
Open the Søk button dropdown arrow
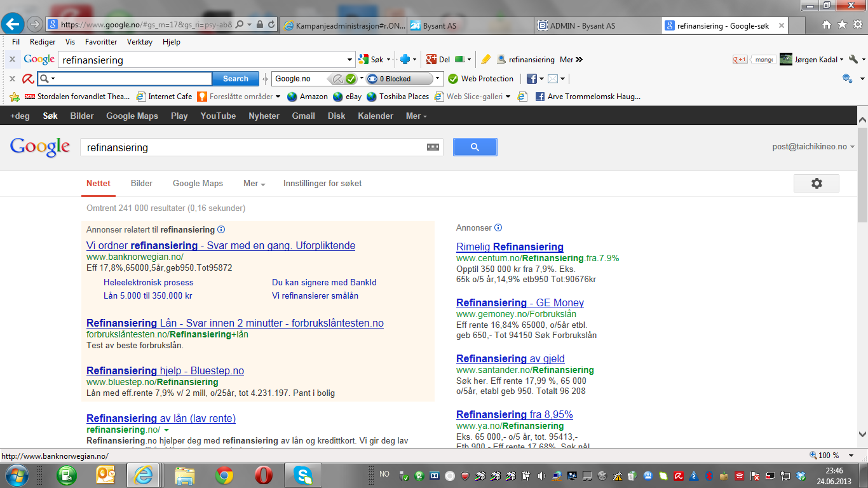tap(388, 59)
